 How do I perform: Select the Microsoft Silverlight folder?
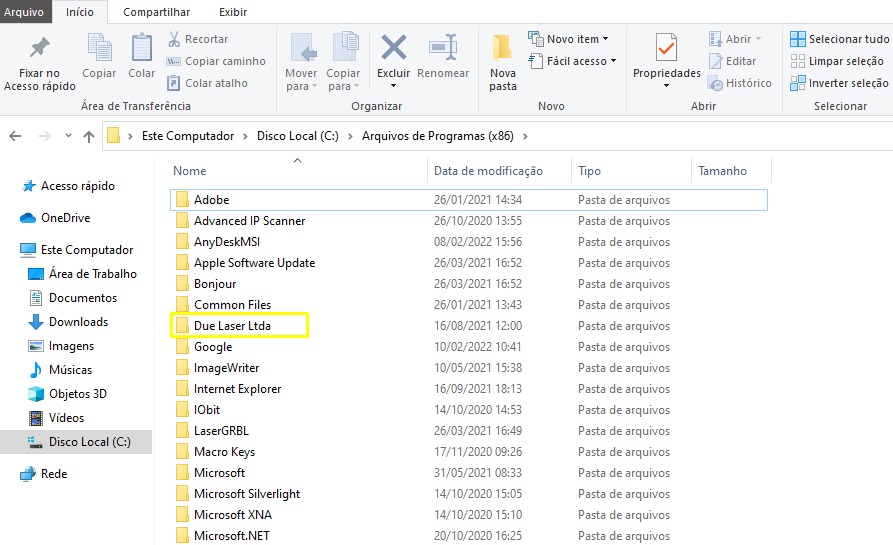[468, 494]
